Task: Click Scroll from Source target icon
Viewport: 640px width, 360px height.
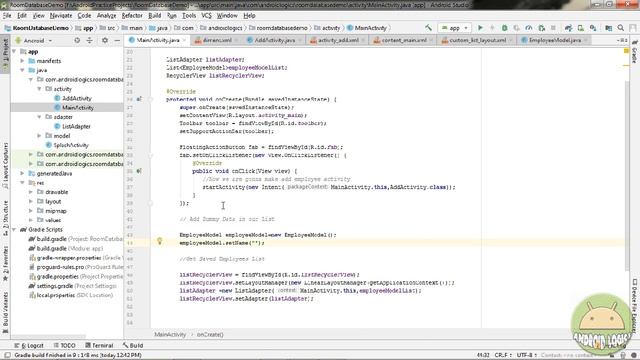Action: click(77, 40)
